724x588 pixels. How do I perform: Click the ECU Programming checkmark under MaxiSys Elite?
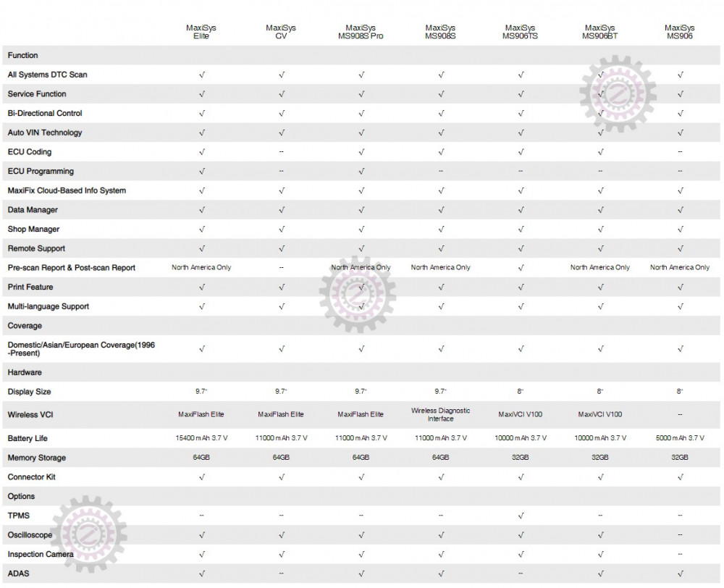(x=201, y=172)
